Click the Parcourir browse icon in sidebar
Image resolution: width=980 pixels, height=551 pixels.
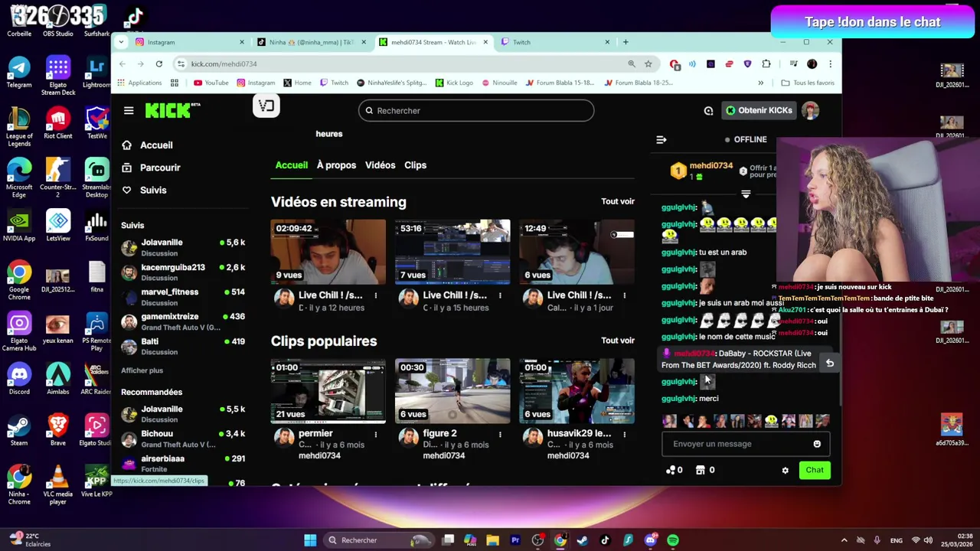(x=126, y=168)
